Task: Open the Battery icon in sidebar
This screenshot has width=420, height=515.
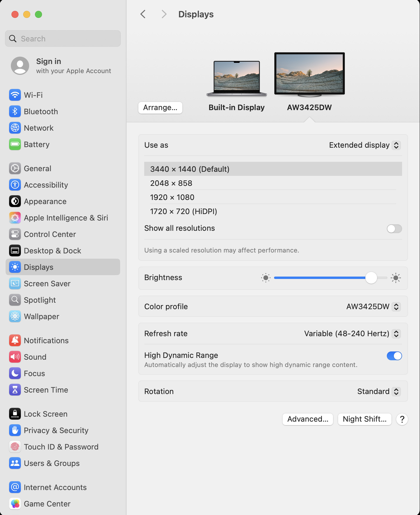Action: [x=15, y=144]
